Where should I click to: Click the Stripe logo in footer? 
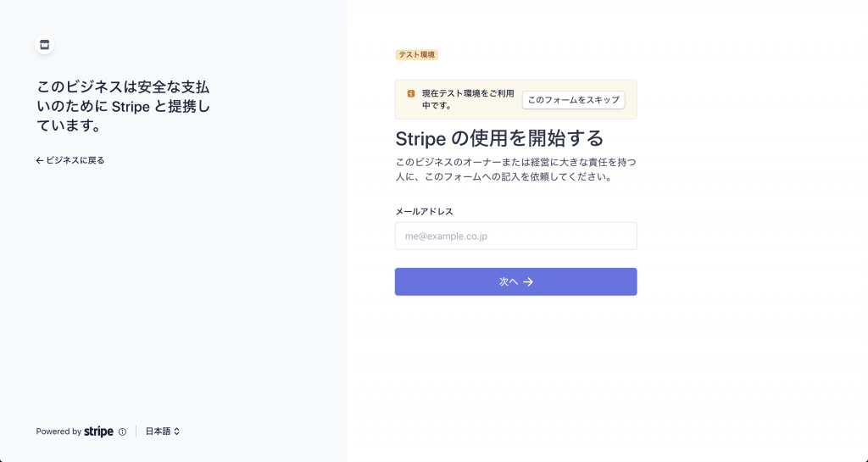coord(98,431)
